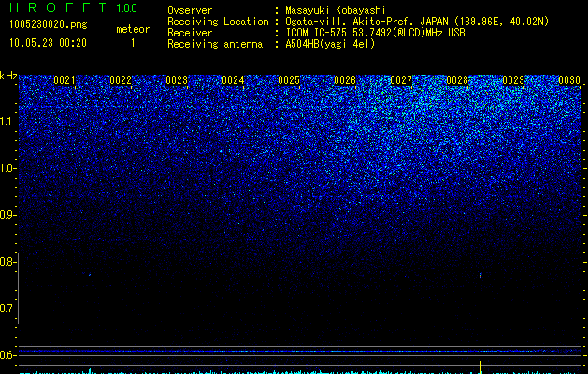Click time marker 0022
The height and width of the screenshot is (374, 588).
(121, 80)
